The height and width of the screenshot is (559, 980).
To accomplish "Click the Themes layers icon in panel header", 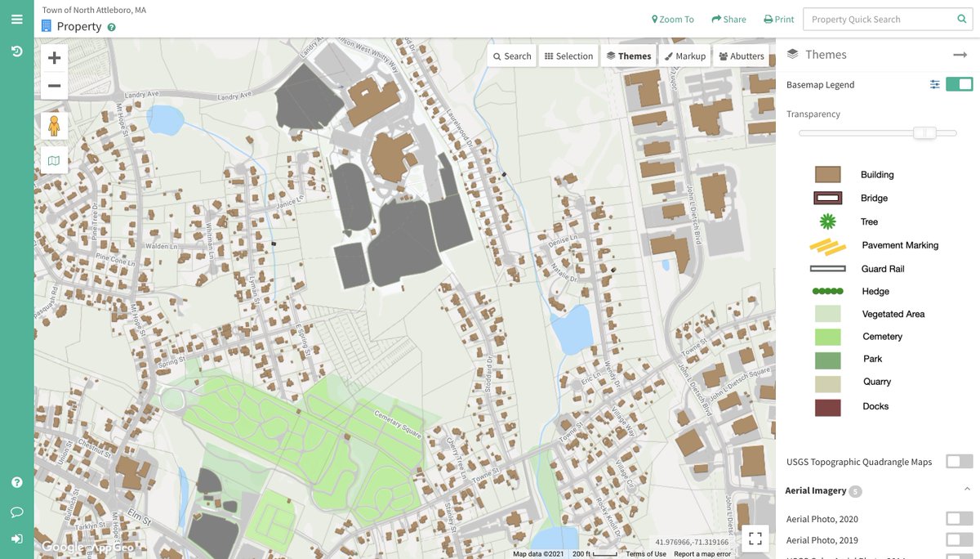I will [x=792, y=54].
